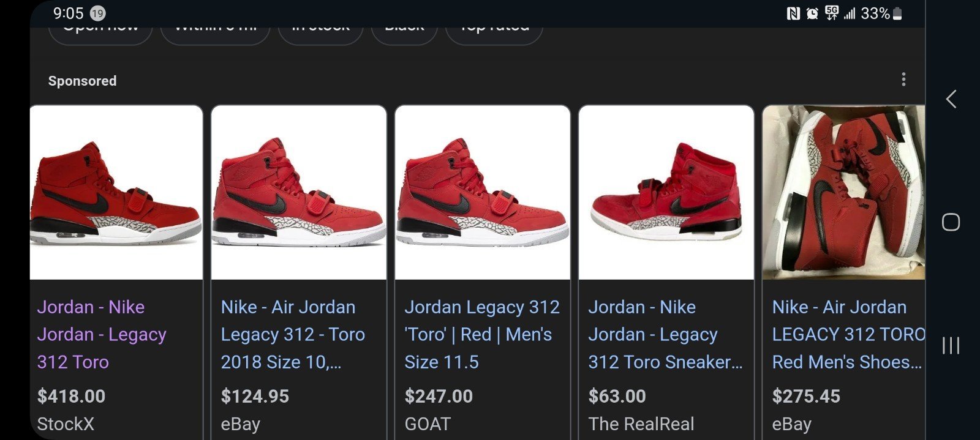Open the StockX shoe image for $418.00
980x440 pixels.
[x=116, y=192]
